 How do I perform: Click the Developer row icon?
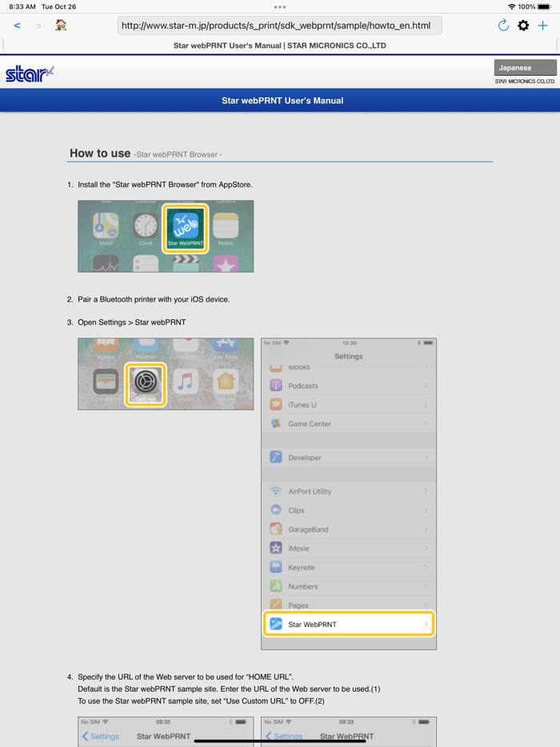(276, 457)
